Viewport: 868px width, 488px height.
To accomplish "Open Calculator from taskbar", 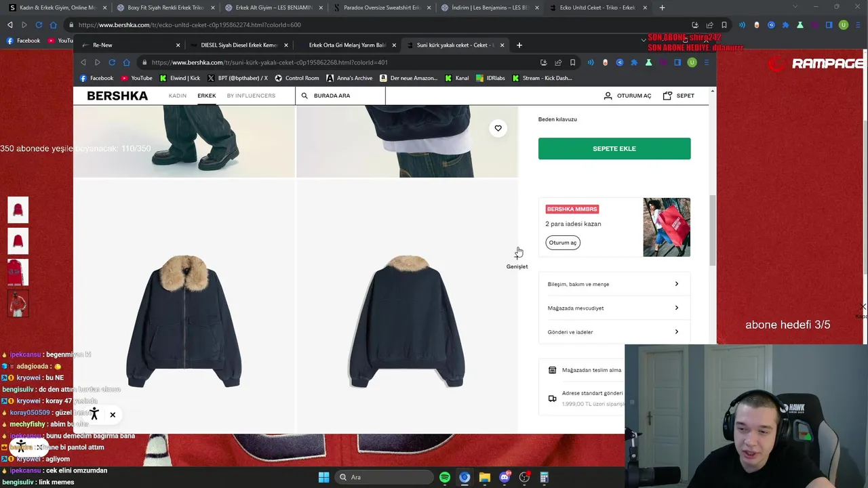I will point(544,477).
